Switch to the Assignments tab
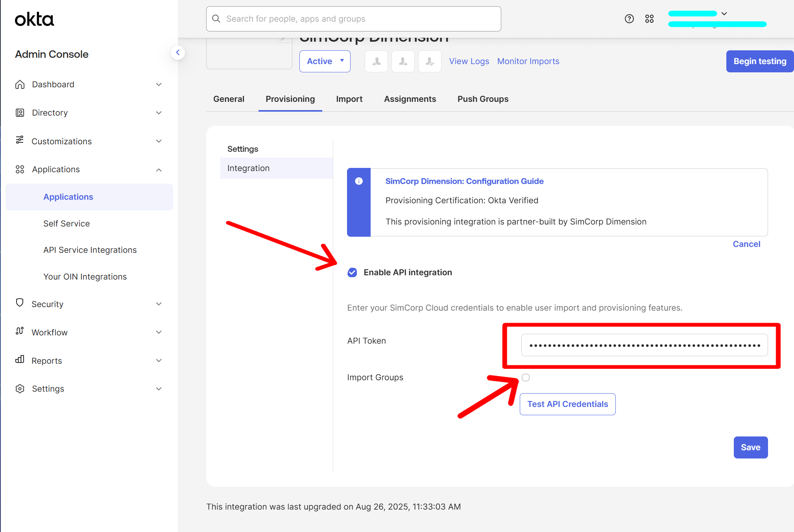794x532 pixels. click(x=410, y=99)
